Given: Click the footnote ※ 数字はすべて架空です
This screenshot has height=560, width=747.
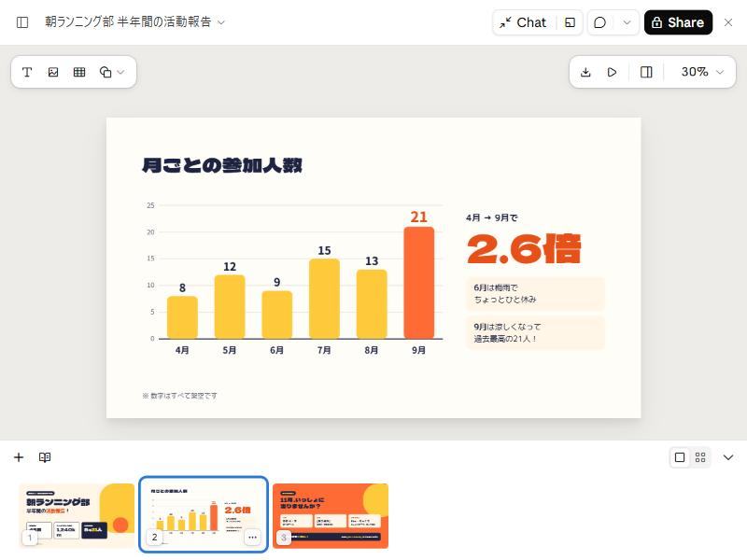Looking at the screenshot, I should [x=179, y=396].
